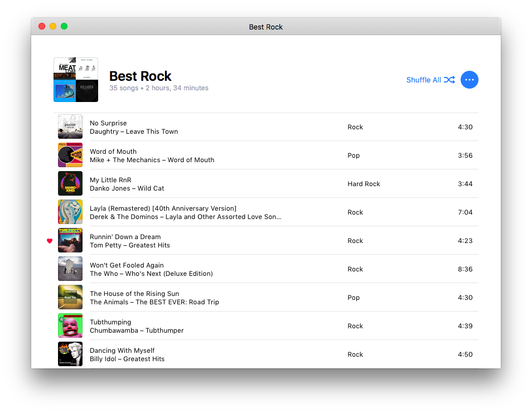The height and width of the screenshot is (413, 532).
Task: Click the No Surprise album artwork
Action: click(x=70, y=127)
